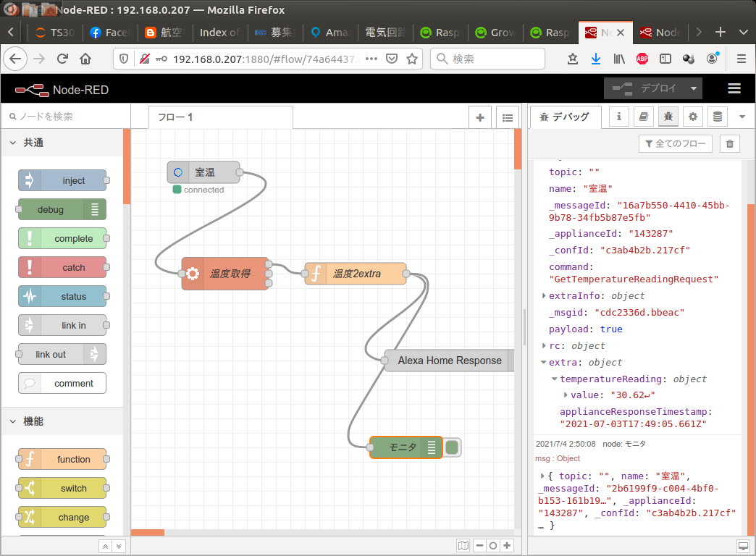Image resolution: width=756 pixels, height=556 pixels.
Task: Collapse the 共通 palette category
Action: pyautogui.click(x=13, y=143)
